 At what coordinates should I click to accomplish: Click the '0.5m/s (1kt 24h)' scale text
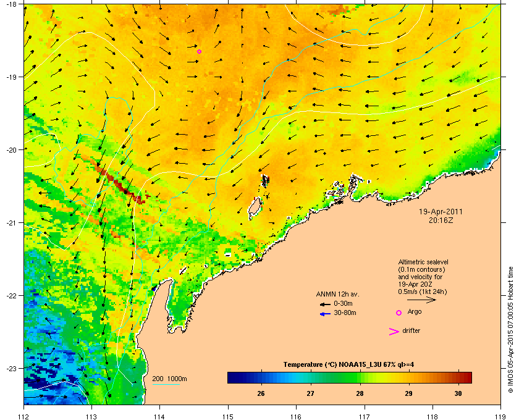[x=423, y=292]
